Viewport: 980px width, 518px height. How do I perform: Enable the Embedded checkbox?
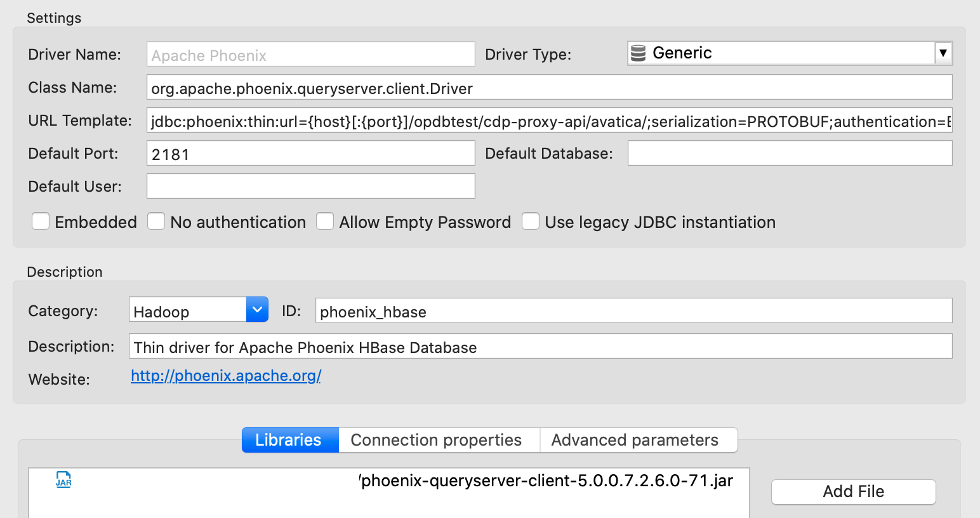click(x=40, y=221)
